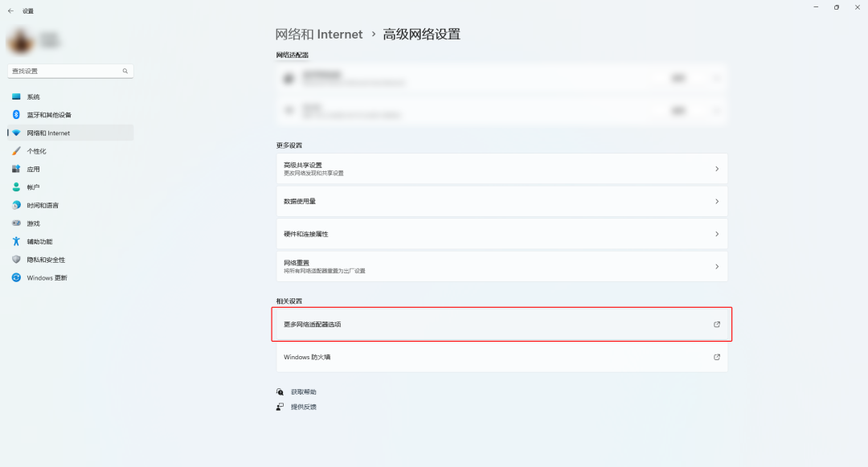Open 应用 settings from the sidebar
Viewport: 868px width, 467px height.
(x=32, y=169)
